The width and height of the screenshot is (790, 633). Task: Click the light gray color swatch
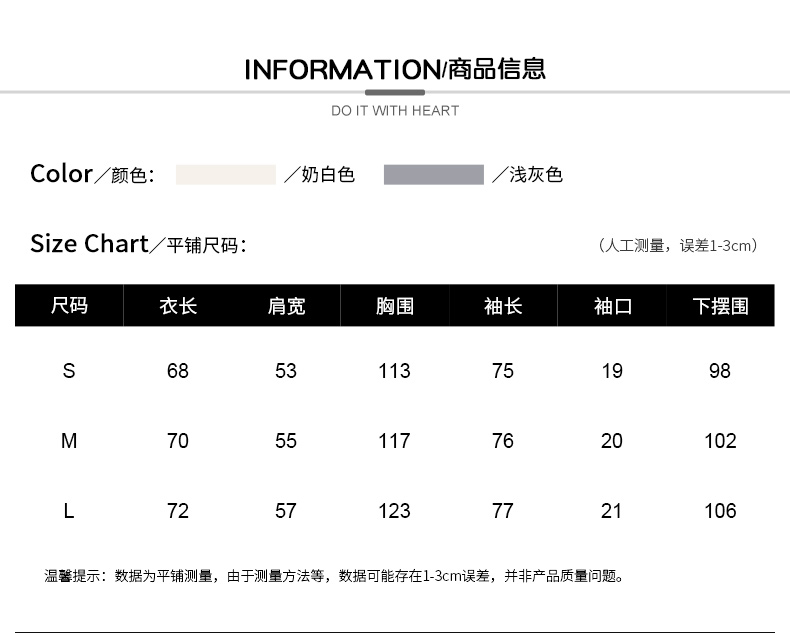[x=433, y=175]
